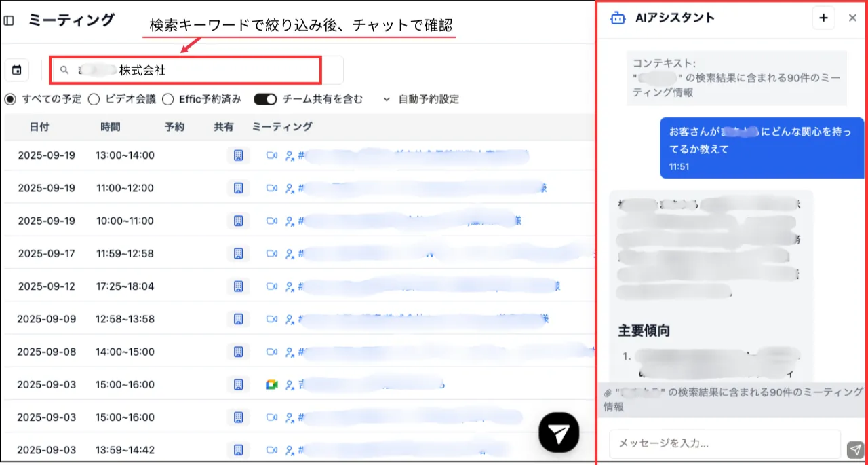Click the 13:59~14:42 time cell
Image resolution: width=868 pixels, height=465 pixels.
(x=125, y=450)
